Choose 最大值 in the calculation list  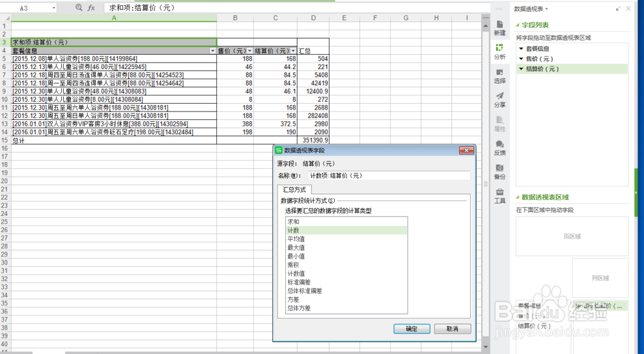click(346, 248)
